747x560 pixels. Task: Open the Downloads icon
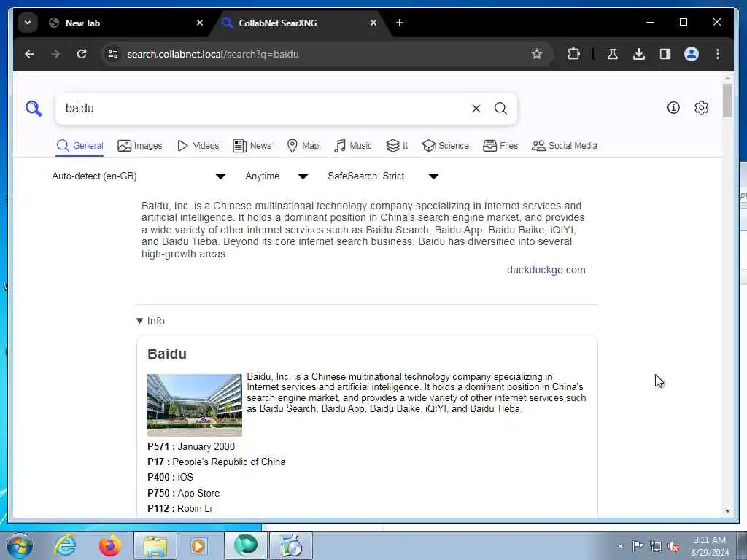639,54
